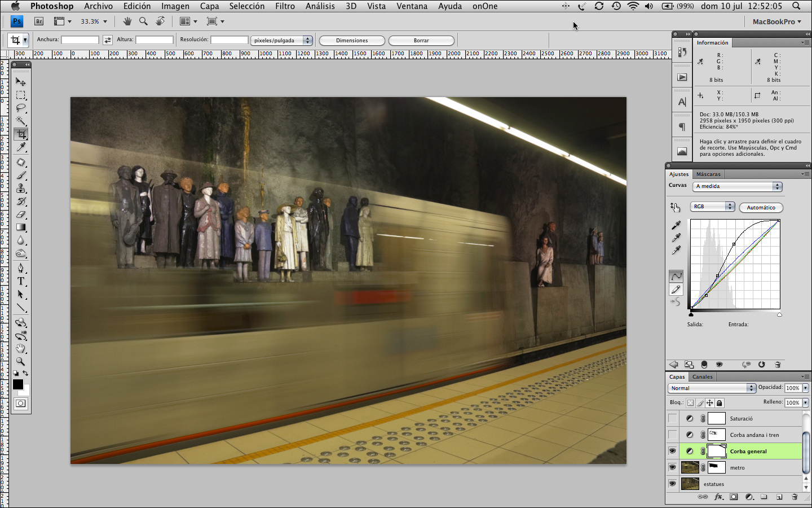Create a new layer group folder
Image resolution: width=812 pixels, height=508 pixels.
point(764,497)
